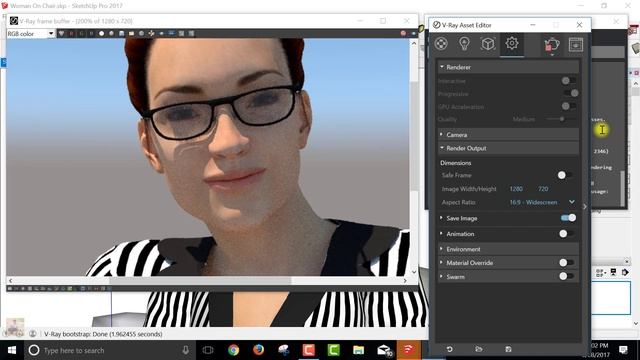The width and height of the screenshot is (640, 360).
Task: Click the folder icon in the frame buffer toolbar
Action: [x=131, y=33]
